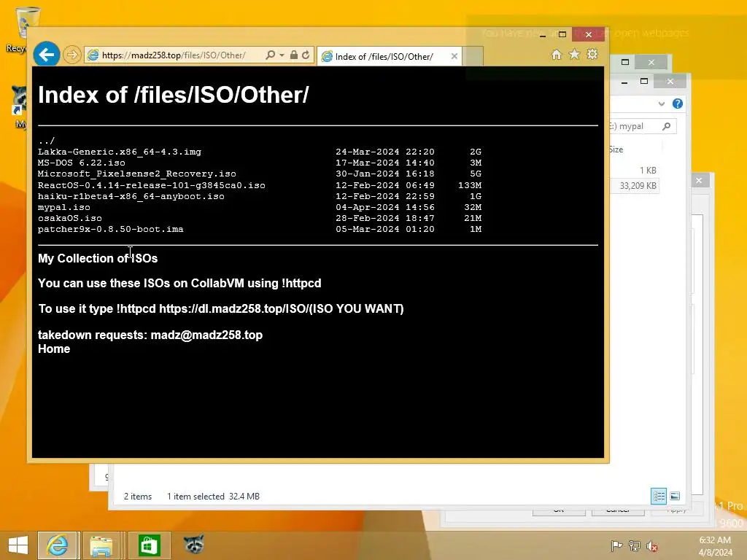The height and width of the screenshot is (560, 747).
Task: Click the security lock icon
Action: click(x=294, y=55)
